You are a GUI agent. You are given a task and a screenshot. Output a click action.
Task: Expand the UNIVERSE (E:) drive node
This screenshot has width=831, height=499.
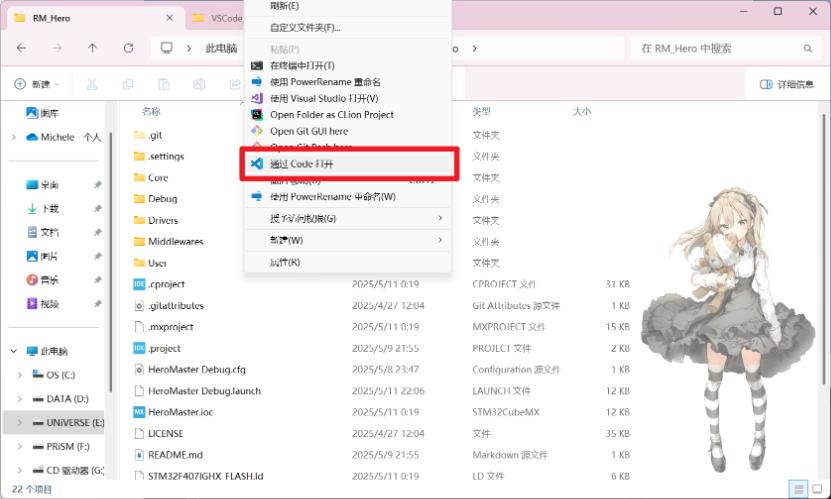pos(20,423)
